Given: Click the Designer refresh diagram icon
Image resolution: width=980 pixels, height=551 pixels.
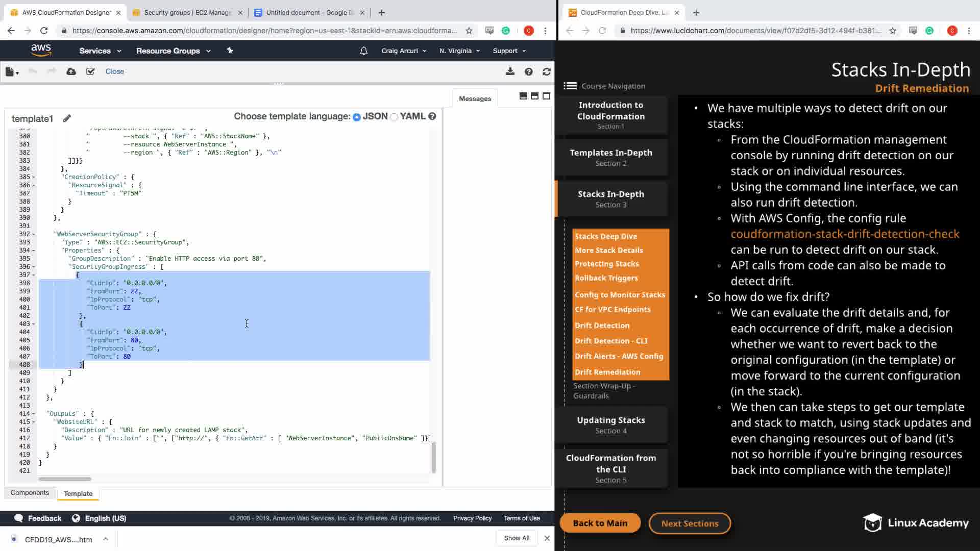Looking at the screenshot, I should pos(547,72).
